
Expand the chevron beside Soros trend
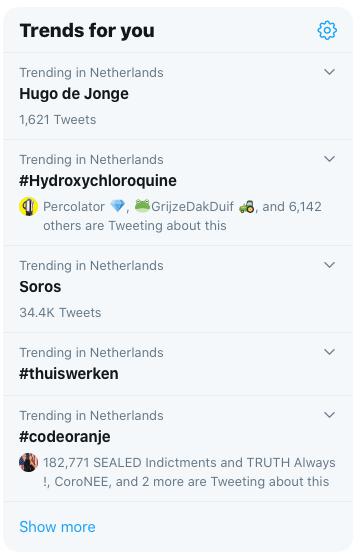[329, 265]
